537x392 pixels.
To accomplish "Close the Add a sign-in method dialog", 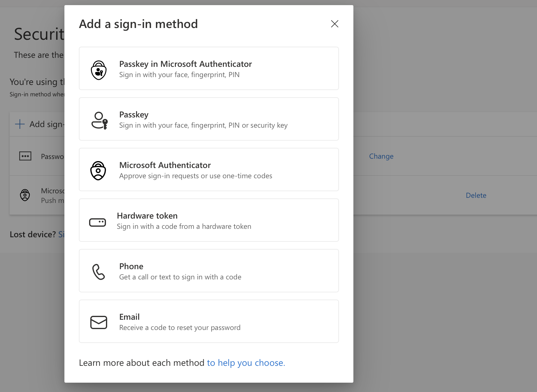I will click(335, 24).
